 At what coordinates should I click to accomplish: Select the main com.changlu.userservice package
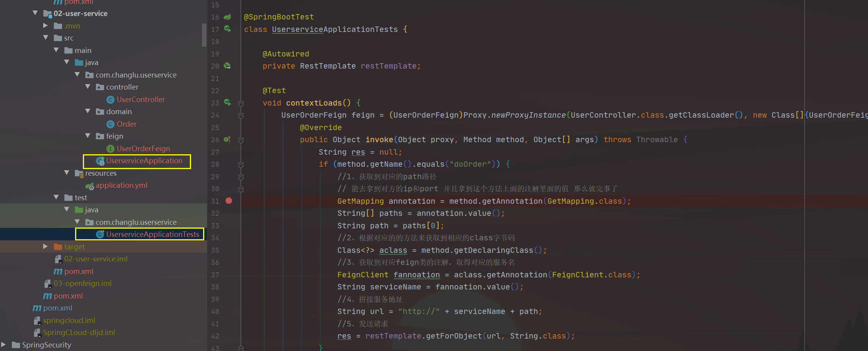[136, 75]
